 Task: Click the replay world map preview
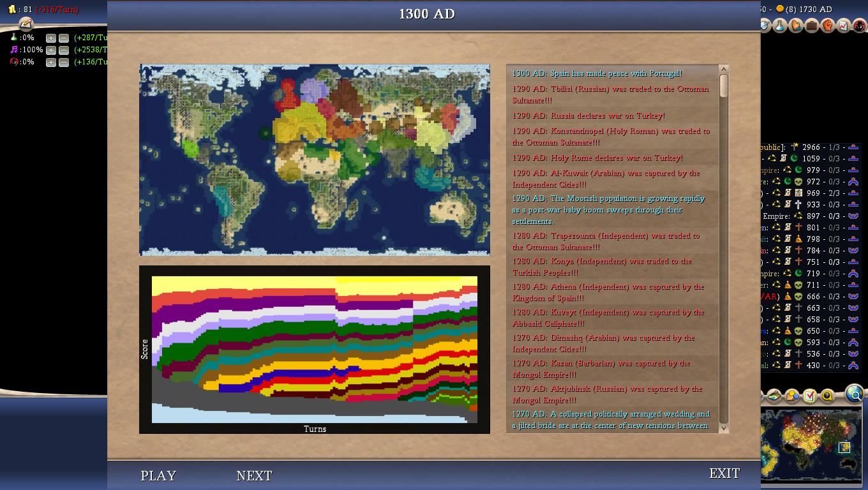click(315, 160)
